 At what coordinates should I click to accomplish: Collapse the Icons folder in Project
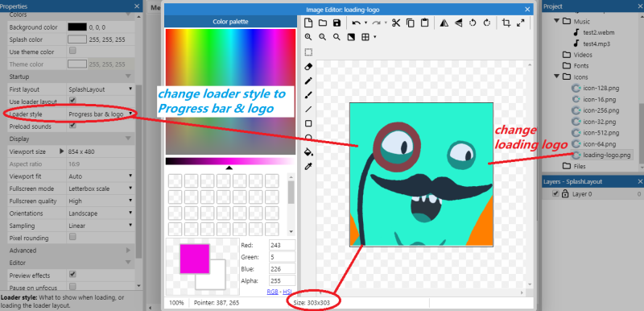pos(557,77)
